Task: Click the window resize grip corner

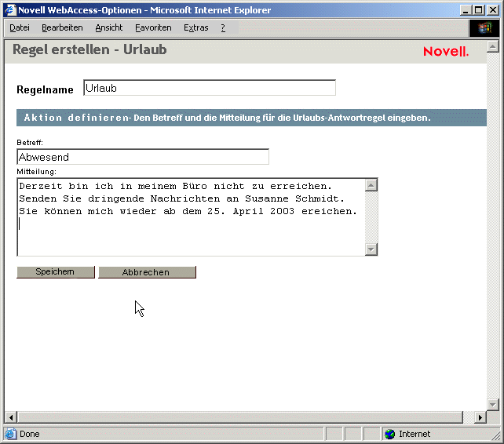Action: 495,435
